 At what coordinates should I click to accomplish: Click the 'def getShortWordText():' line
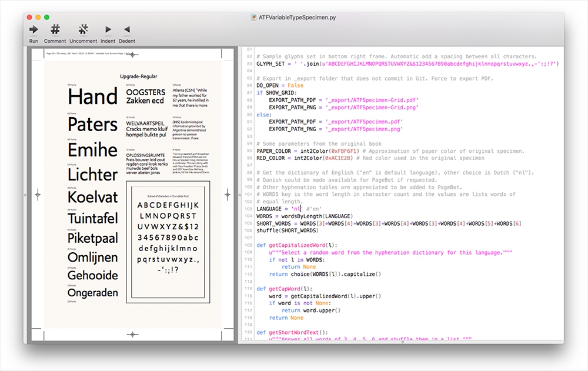click(292, 332)
